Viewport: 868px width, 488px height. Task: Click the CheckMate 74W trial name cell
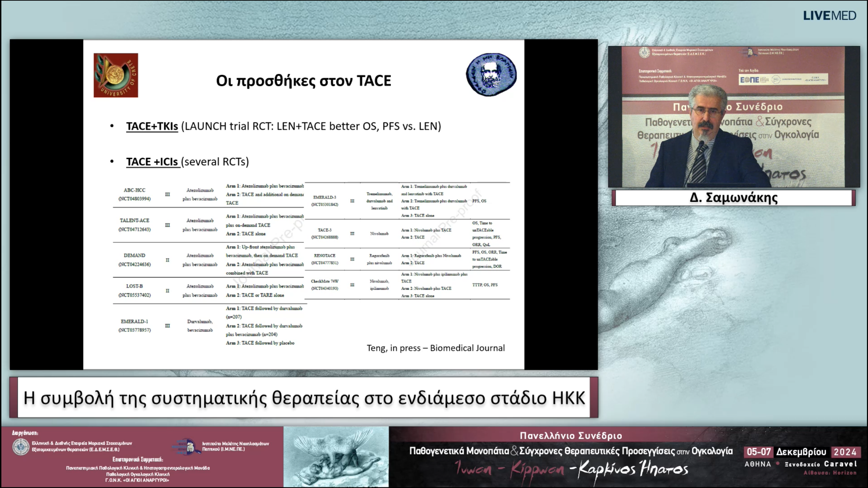point(324,285)
